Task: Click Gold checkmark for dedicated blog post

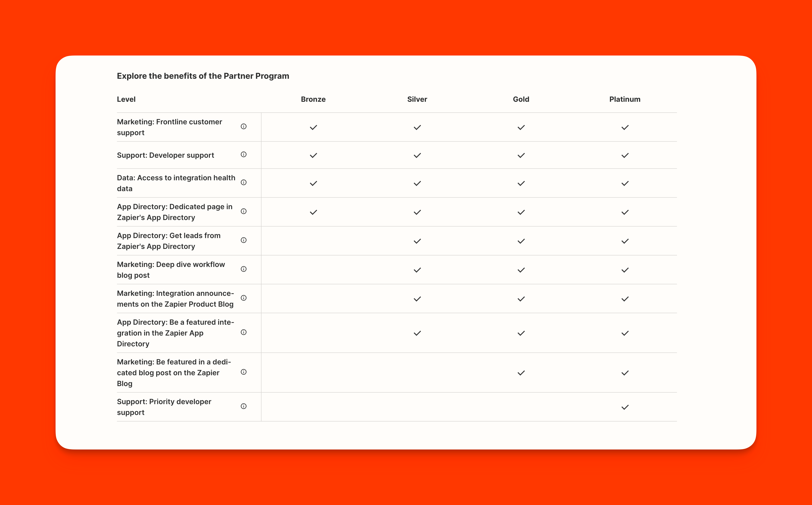Action: pos(521,373)
